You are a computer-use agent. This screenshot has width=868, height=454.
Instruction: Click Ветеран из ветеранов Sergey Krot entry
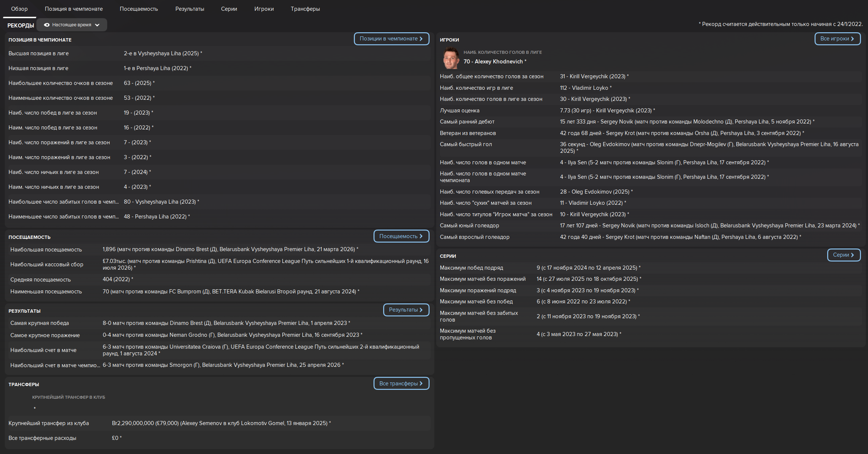point(682,133)
